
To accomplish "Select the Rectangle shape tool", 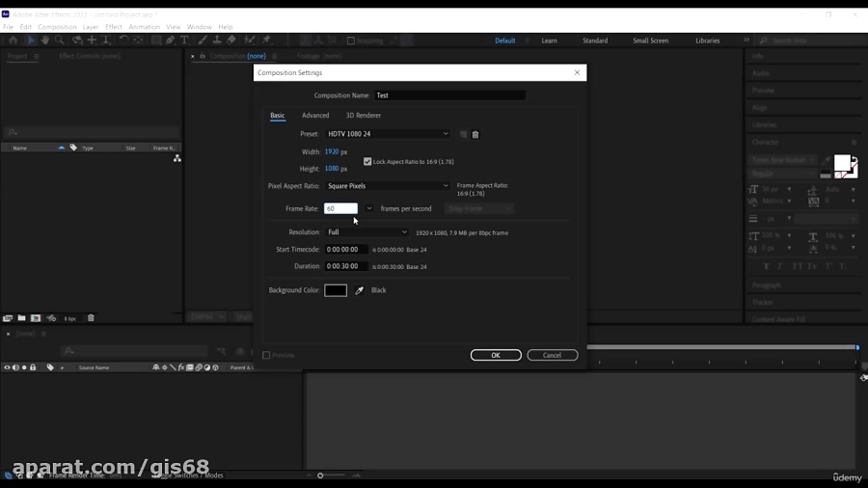I will (156, 40).
